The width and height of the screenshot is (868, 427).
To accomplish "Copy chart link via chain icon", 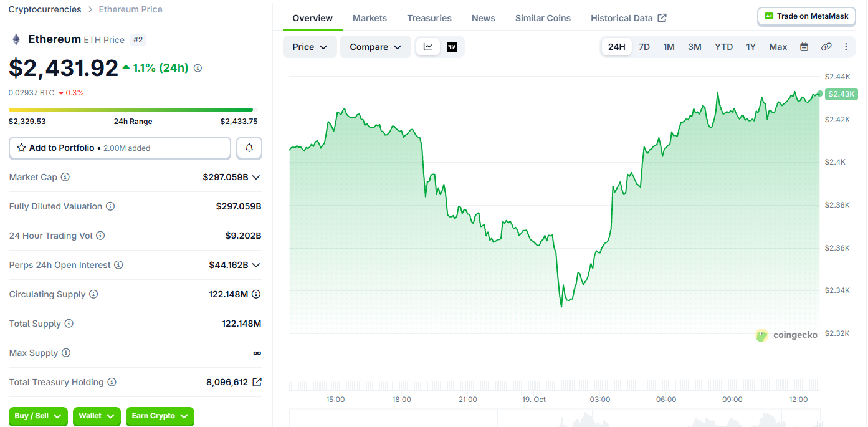I will pyautogui.click(x=826, y=47).
